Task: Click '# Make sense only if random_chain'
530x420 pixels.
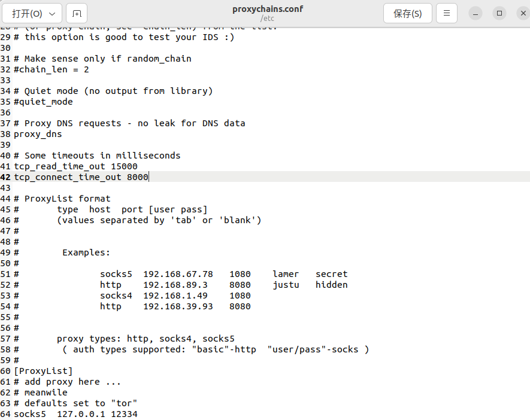Action: coord(102,59)
